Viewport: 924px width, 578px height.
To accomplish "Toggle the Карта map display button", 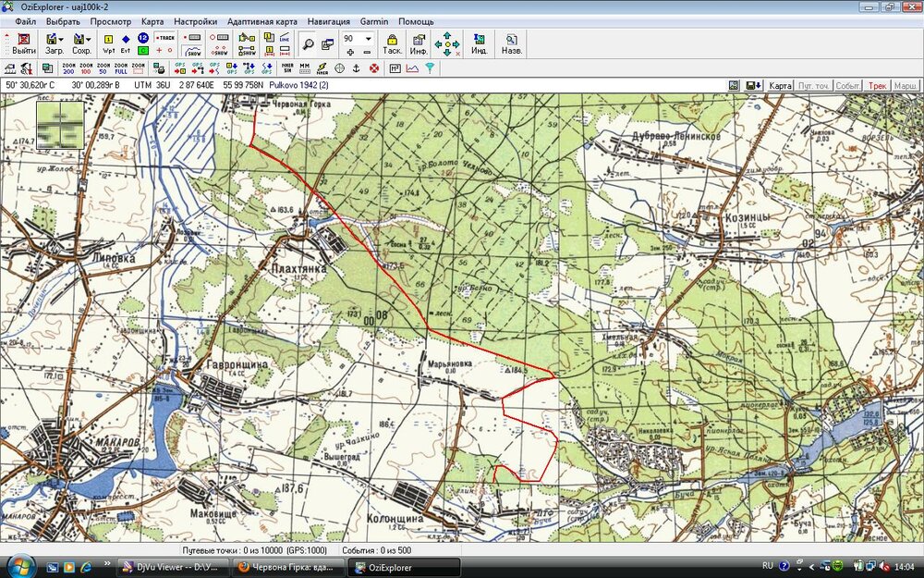I will click(781, 85).
